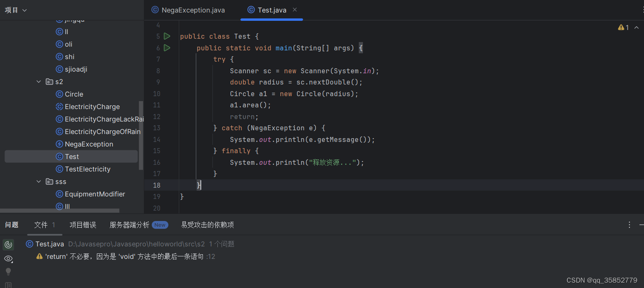Viewport: 644px width, 288px height.
Task: Click the class icon beside ElectricityCharge
Action: 59,107
